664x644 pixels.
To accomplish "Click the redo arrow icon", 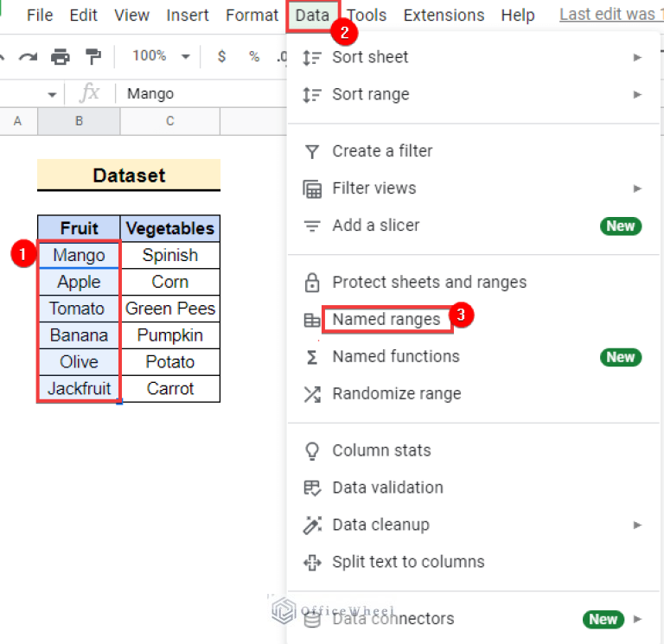I will point(28,57).
